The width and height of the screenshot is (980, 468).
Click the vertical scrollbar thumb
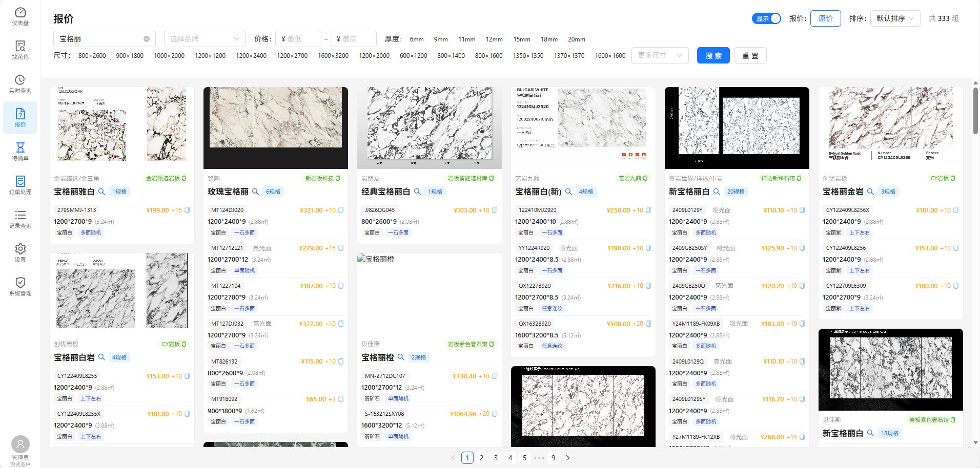click(975, 111)
